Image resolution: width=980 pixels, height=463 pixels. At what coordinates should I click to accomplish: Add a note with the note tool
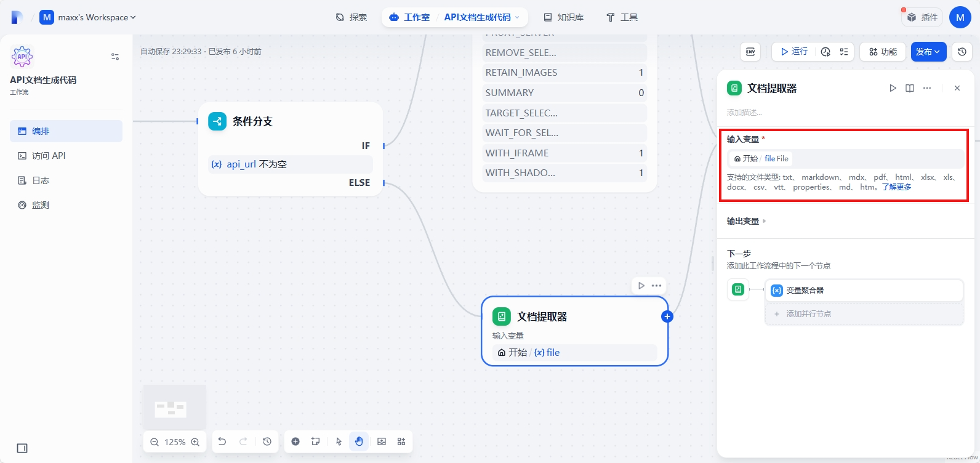pyautogui.click(x=316, y=441)
